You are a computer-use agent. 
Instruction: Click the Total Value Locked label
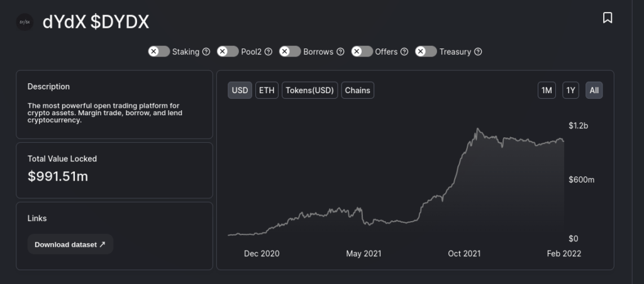click(x=62, y=159)
